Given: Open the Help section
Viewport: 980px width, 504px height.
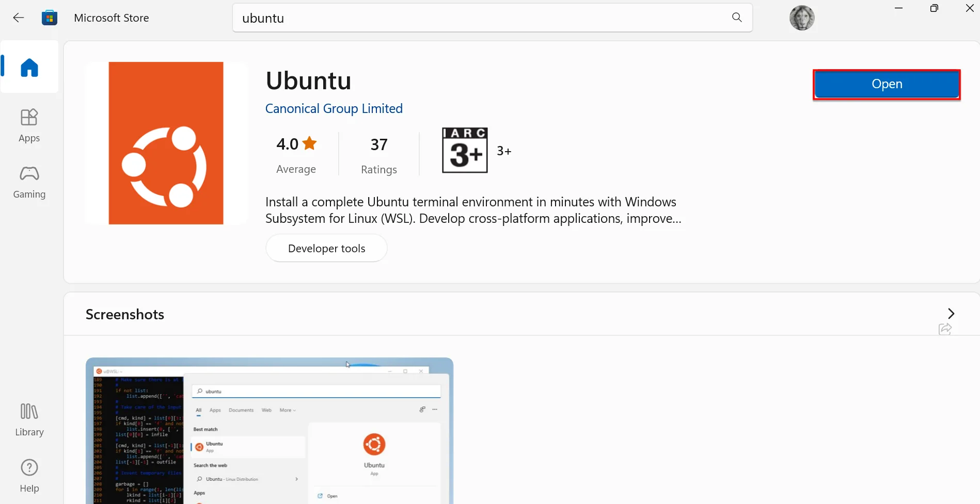Looking at the screenshot, I should point(29,476).
